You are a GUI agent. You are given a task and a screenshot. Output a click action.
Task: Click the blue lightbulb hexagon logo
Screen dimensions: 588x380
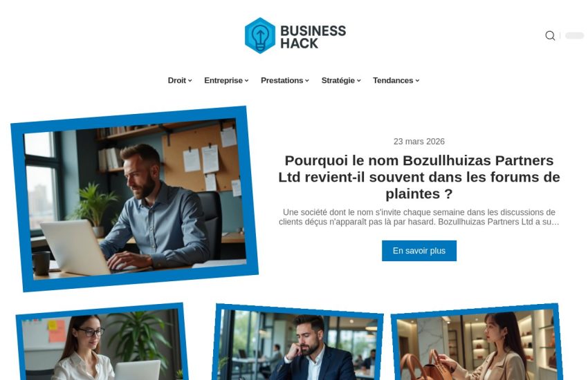coord(260,35)
